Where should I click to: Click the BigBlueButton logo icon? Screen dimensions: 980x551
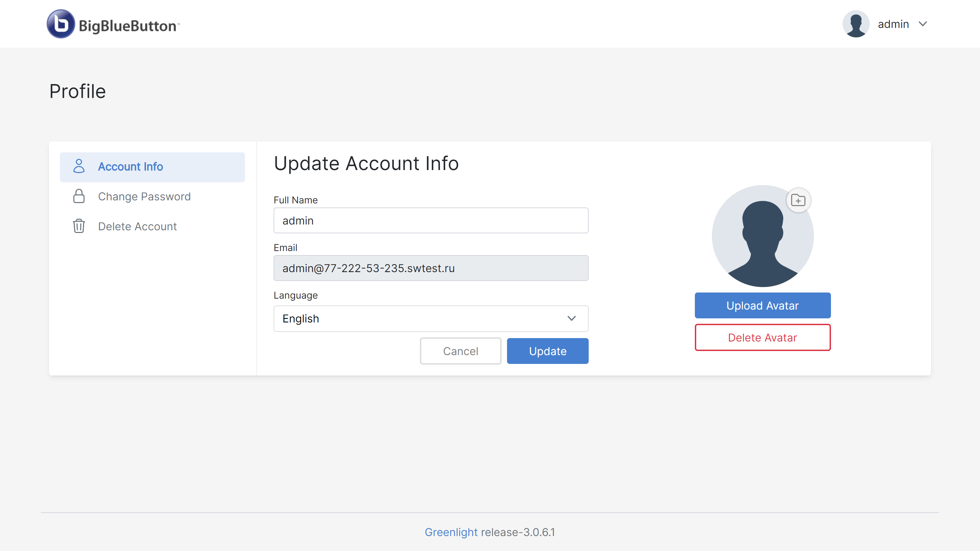point(61,24)
